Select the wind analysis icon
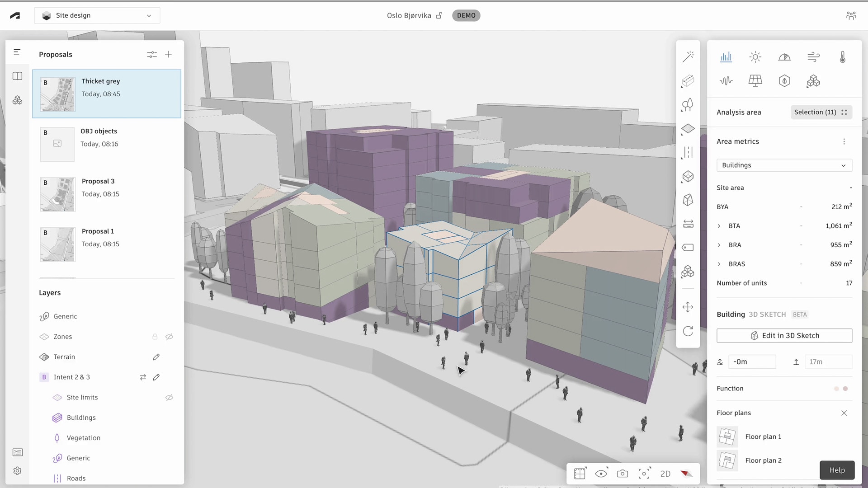Viewport: 868px width, 488px height. [x=813, y=57]
